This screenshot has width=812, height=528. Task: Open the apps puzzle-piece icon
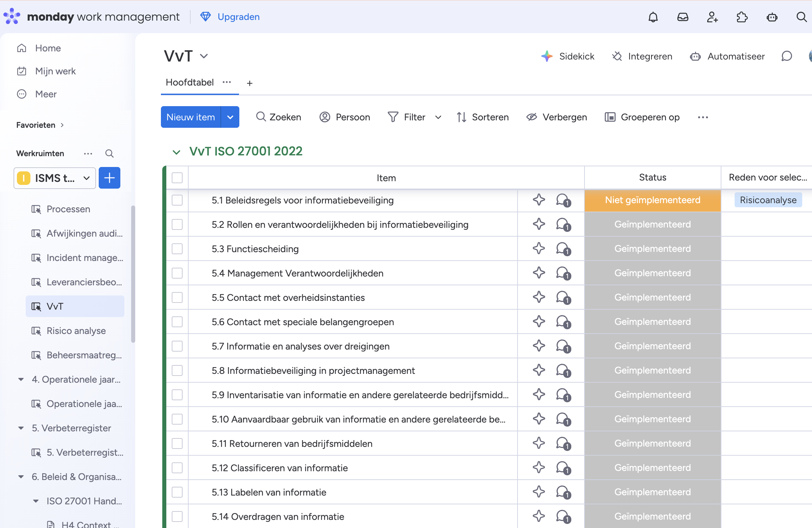(742, 17)
